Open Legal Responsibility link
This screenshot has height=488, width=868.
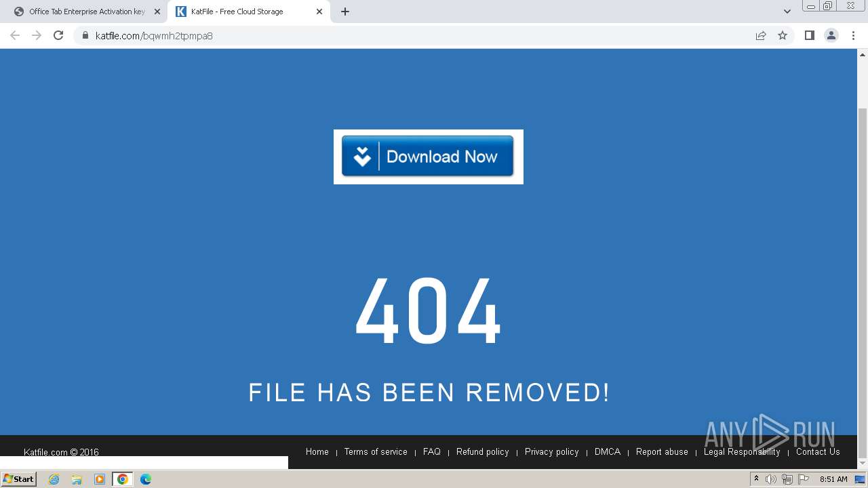(742, 452)
